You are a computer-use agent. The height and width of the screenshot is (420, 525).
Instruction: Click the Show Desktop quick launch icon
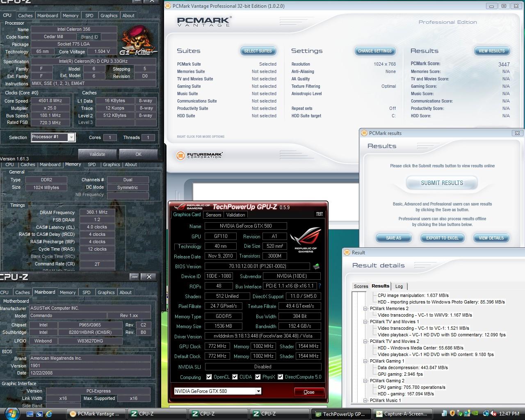pyautogui.click(x=31, y=414)
